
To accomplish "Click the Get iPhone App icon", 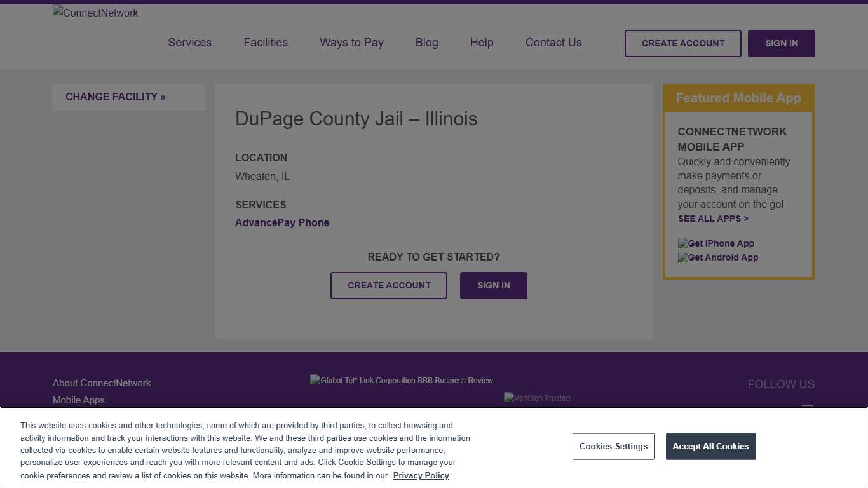I will point(715,243).
